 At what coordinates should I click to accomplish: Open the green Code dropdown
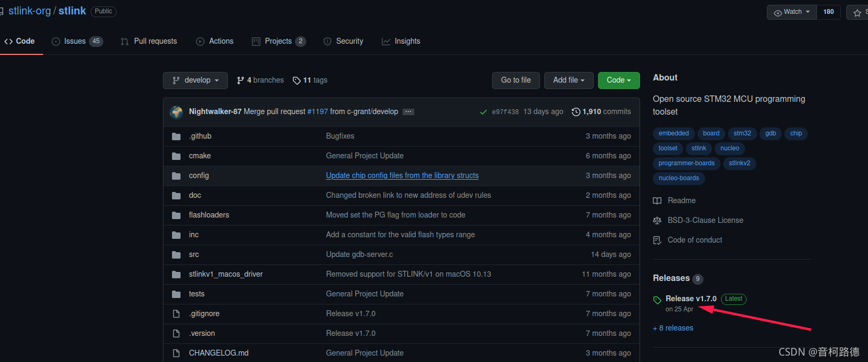pos(619,81)
